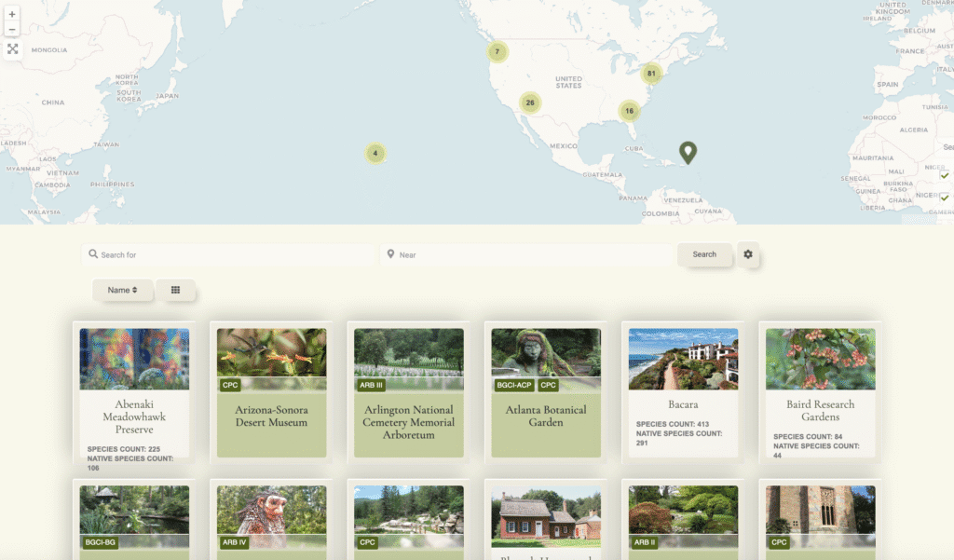
Task: Open Arizona-Sonora Desert Museum listing
Action: point(271,416)
